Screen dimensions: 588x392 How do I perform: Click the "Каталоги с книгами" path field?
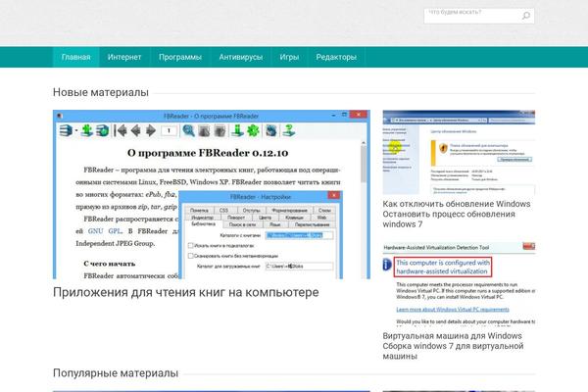coord(299,235)
